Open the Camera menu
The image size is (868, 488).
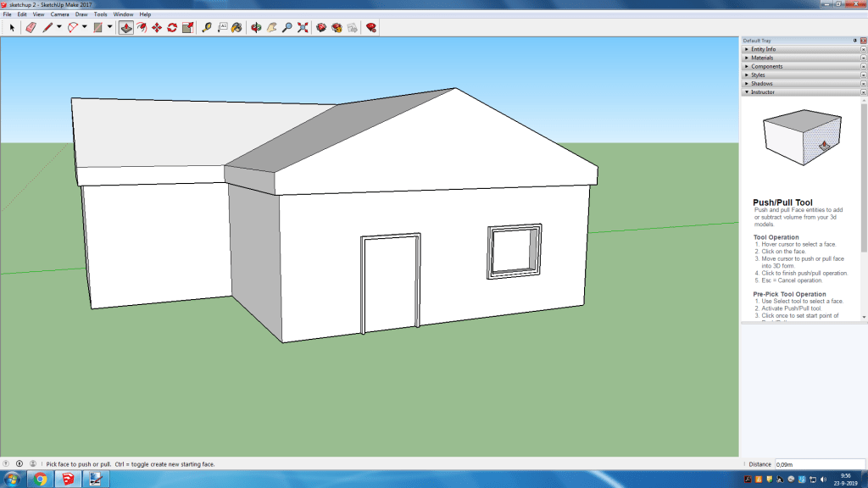pyautogui.click(x=59, y=14)
